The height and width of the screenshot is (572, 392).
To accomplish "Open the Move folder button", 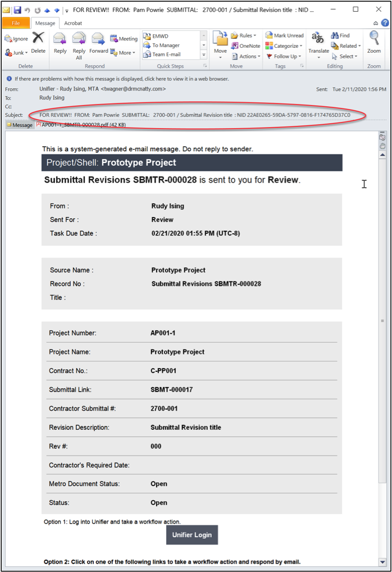I will (x=220, y=46).
